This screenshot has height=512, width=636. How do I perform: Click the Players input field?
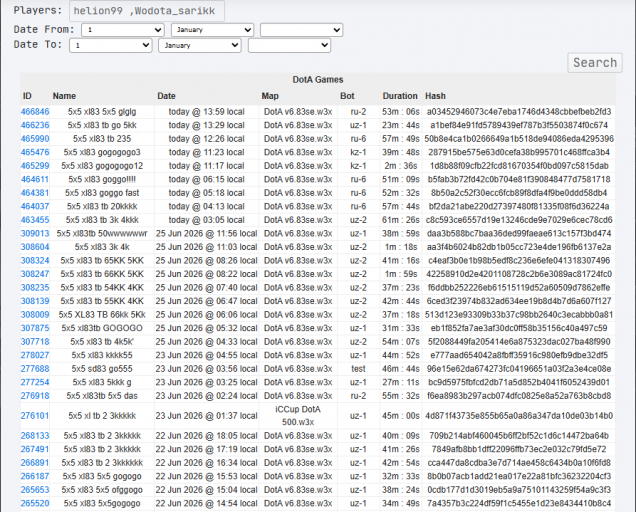point(147,11)
